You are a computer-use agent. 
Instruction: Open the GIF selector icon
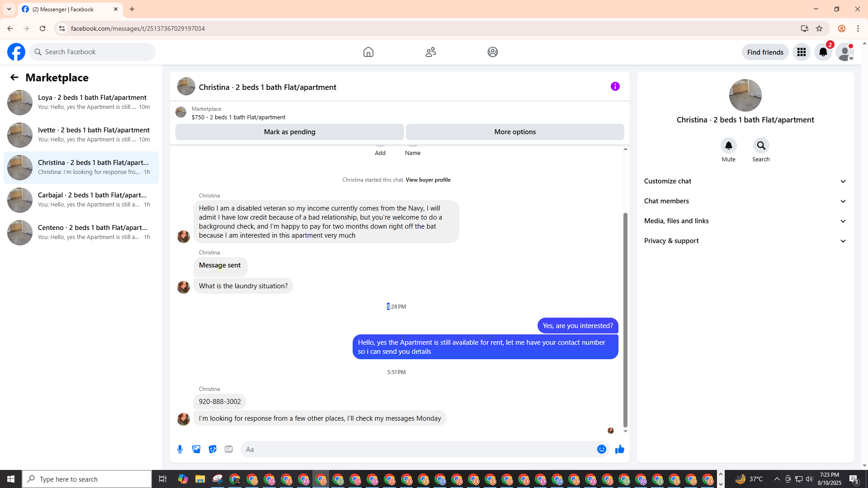(x=229, y=449)
